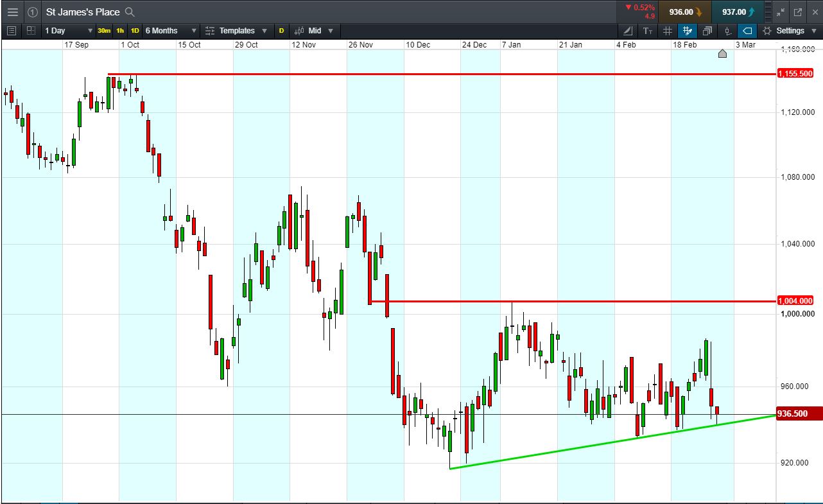Open the 1 Day interval dropdown
This screenshot has height=504, width=823.
pyautogui.click(x=69, y=30)
